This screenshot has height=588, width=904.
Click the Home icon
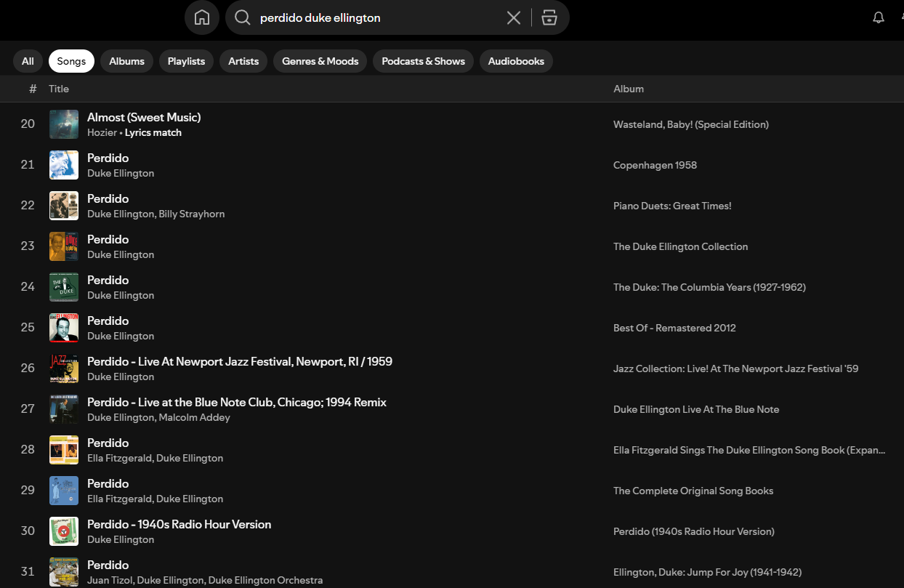click(x=201, y=17)
